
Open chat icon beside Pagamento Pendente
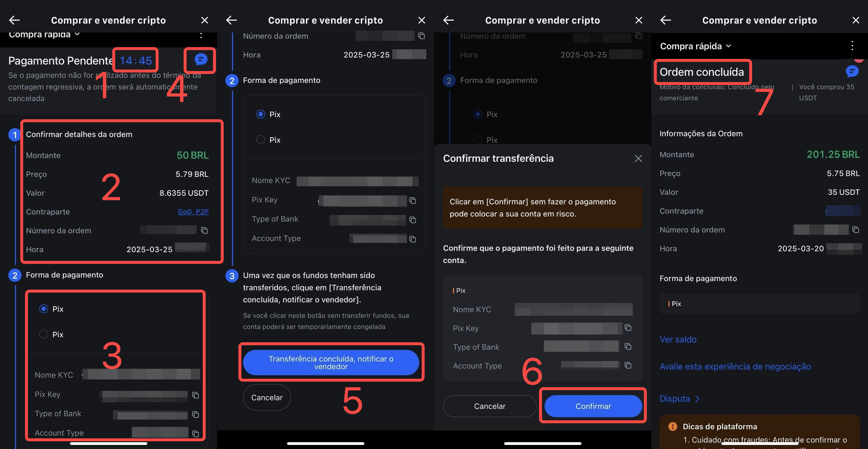tap(201, 59)
